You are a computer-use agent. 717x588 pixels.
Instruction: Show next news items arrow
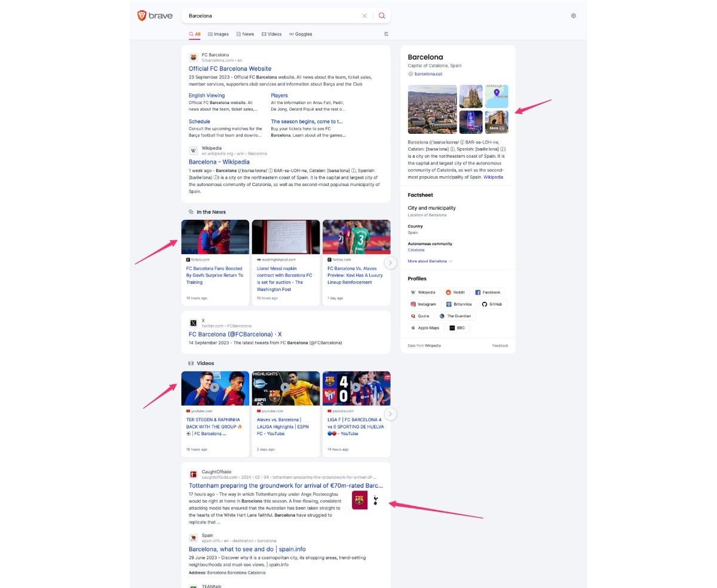click(x=390, y=262)
